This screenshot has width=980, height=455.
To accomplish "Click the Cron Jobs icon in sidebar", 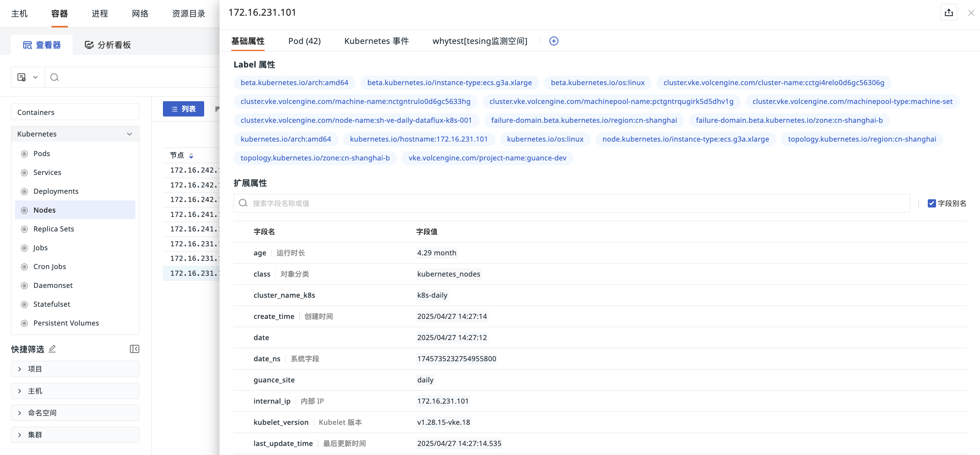I will coord(24,267).
